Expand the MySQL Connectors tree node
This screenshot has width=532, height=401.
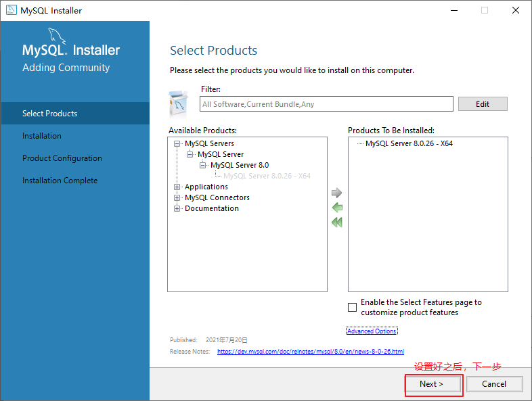[177, 197]
